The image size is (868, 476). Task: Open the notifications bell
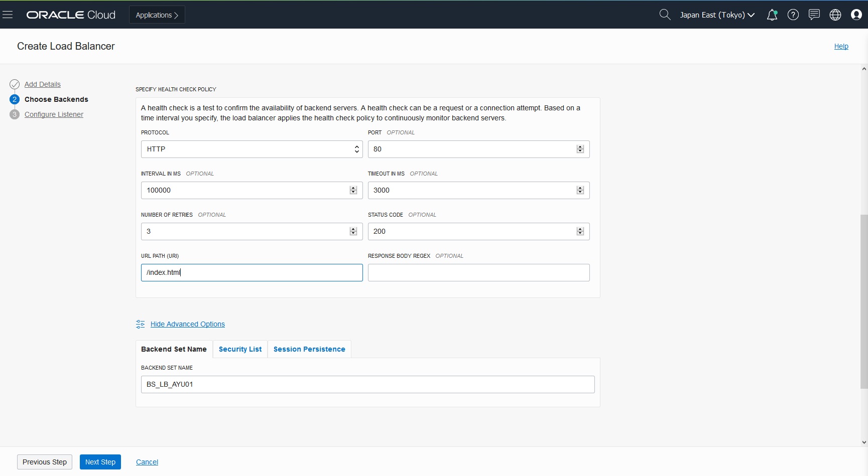tap(772, 15)
